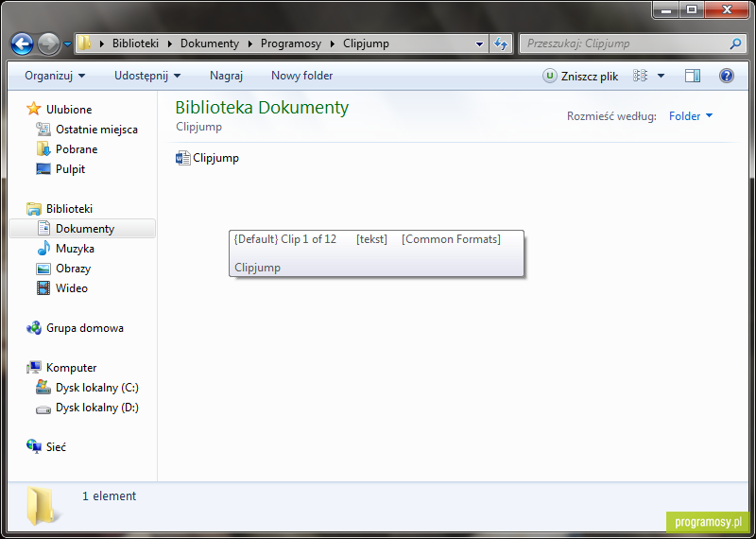756x539 pixels.
Task: Select Dokumenty library in the sidebar
Action: [x=82, y=228]
